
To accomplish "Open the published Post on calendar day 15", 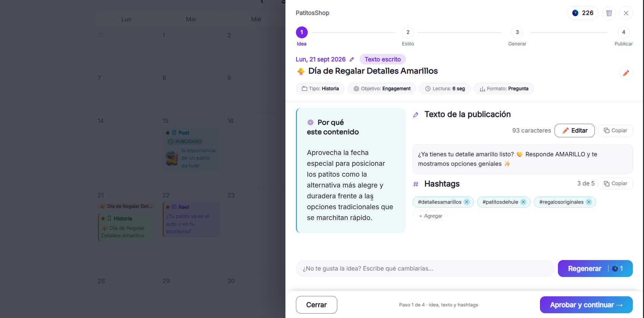I will (191, 149).
